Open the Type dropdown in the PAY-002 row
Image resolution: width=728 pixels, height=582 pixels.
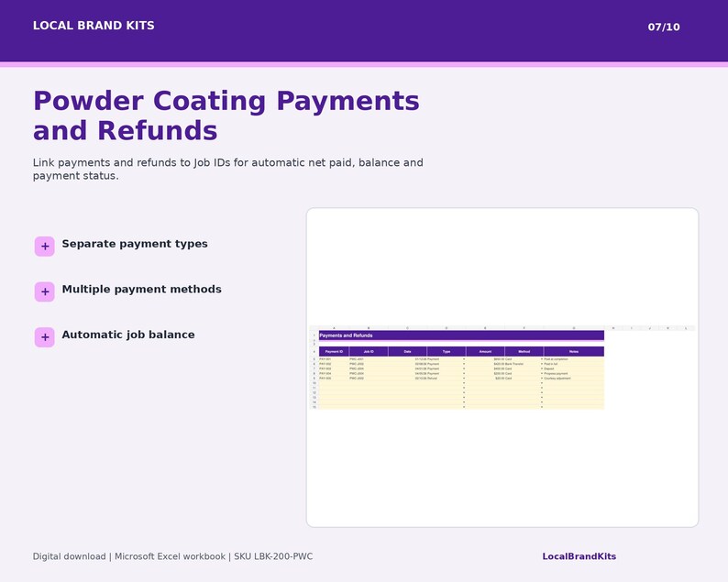(464, 364)
